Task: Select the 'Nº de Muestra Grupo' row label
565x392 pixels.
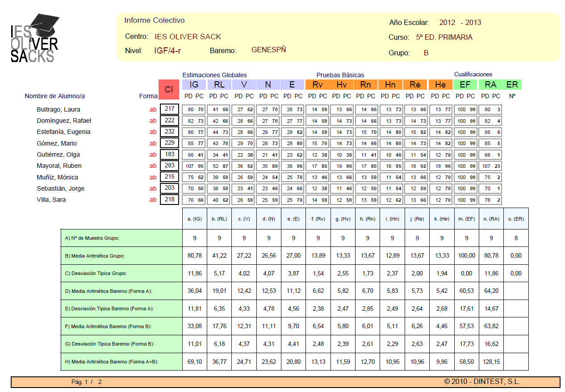Action: (x=91, y=238)
